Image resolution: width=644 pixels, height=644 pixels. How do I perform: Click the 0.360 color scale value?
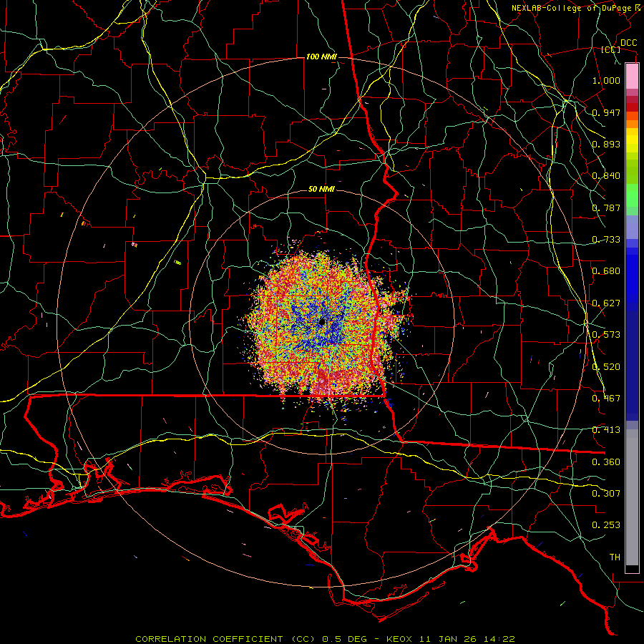click(606, 462)
